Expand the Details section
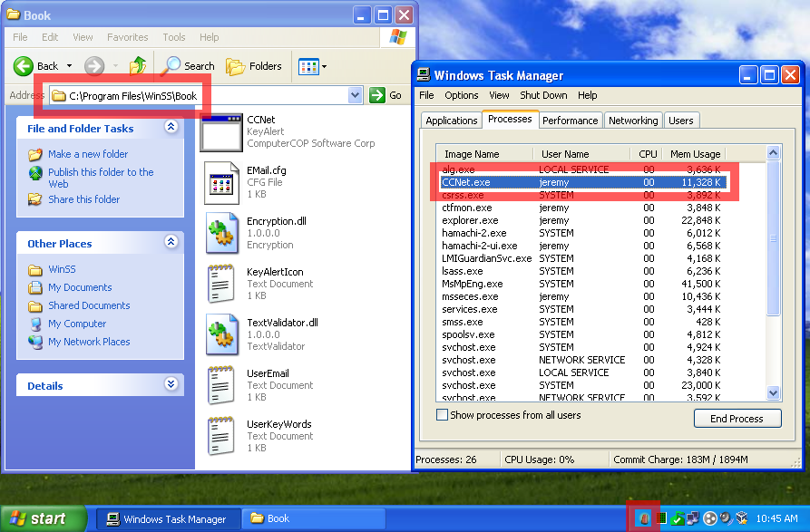The image size is (810, 532). [170, 383]
